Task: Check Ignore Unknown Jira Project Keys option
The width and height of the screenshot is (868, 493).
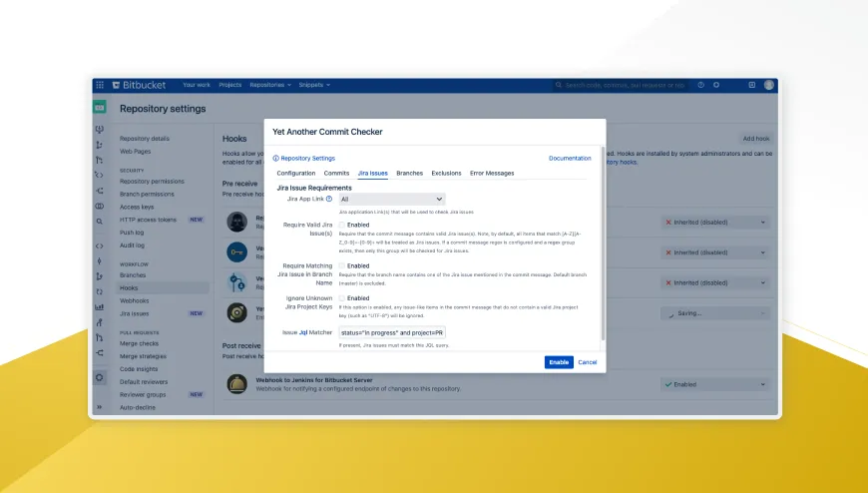Action: (342, 297)
